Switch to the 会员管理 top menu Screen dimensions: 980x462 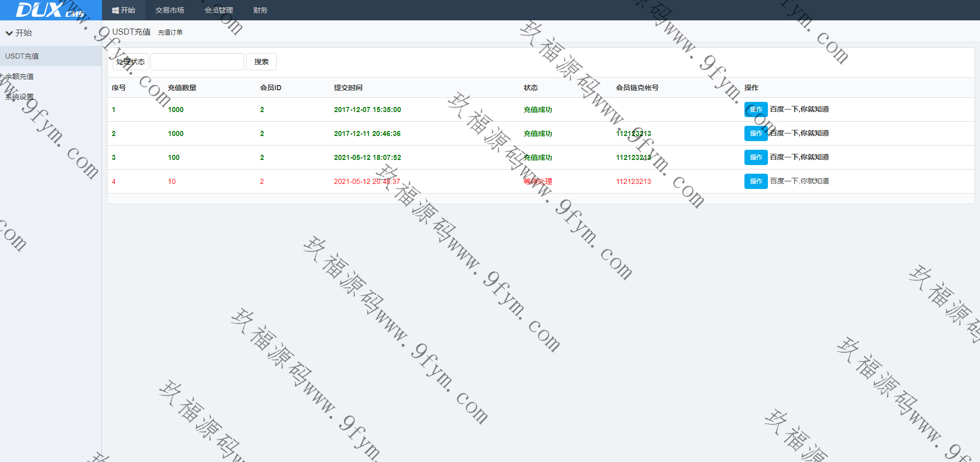click(218, 10)
